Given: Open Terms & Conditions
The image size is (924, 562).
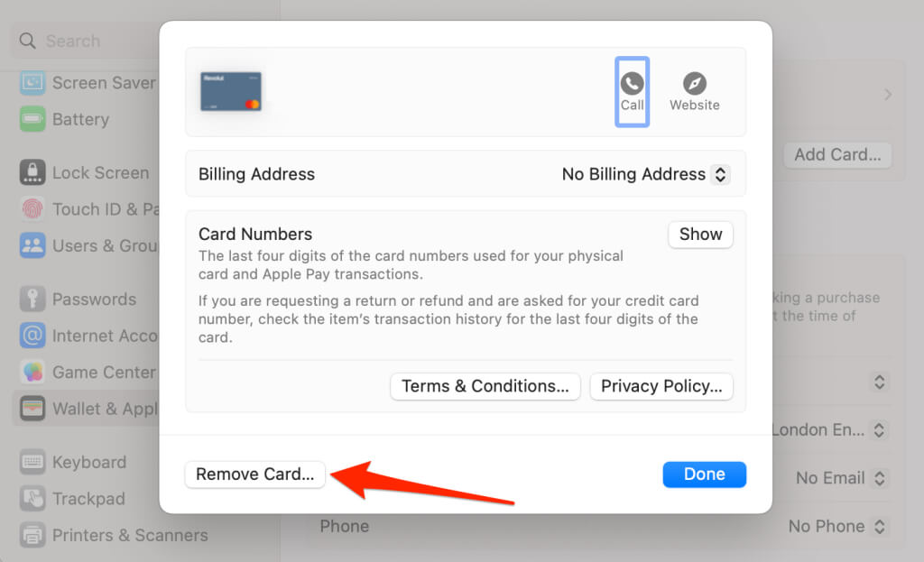Looking at the screenshot, I should coord(485,386).
